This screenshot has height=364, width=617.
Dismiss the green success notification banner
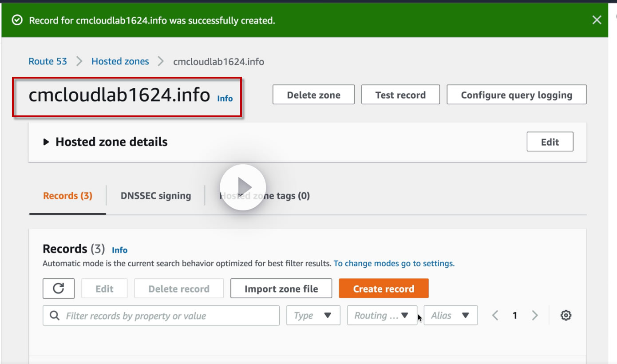point(597,20)
